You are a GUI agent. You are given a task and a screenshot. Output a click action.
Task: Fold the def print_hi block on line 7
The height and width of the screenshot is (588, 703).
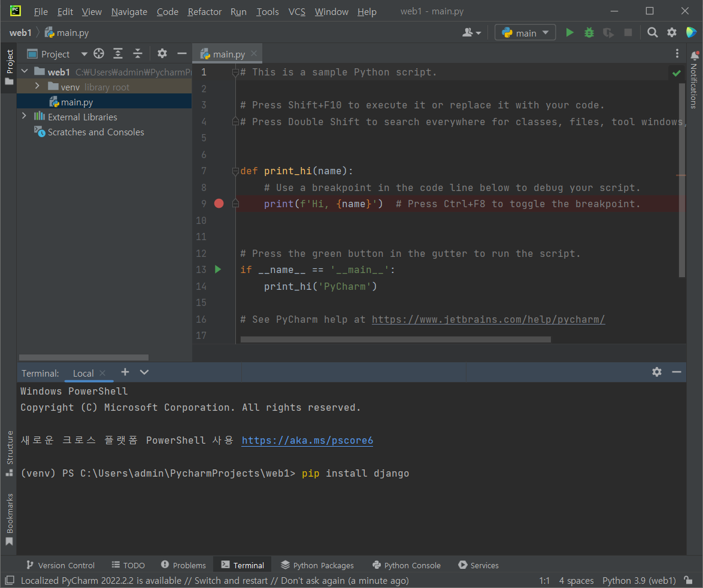coord(235,171)
